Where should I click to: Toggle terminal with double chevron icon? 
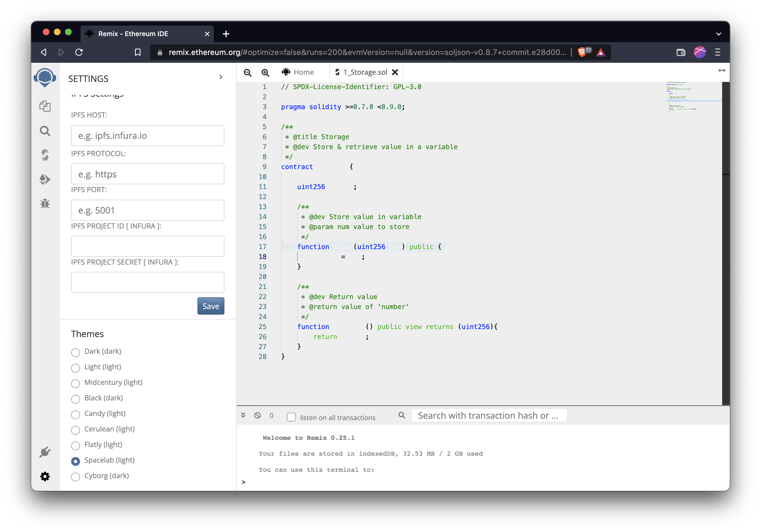point(243,415)
